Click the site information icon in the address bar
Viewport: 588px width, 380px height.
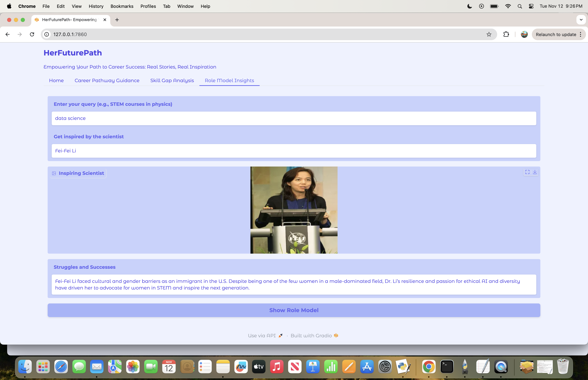coord(47,34)
